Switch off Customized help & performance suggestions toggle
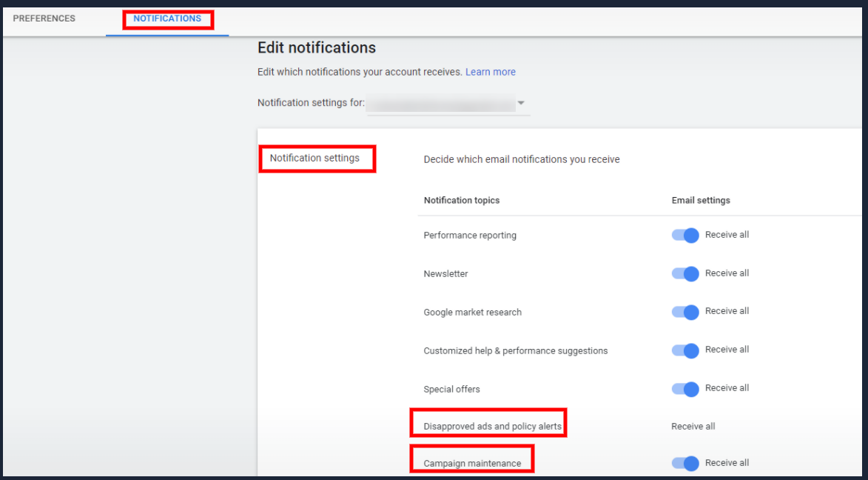868x480 pixels. 685,350
